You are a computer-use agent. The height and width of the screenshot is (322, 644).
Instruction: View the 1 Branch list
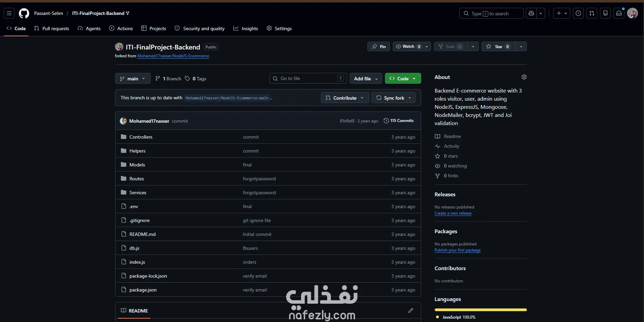point(168,79)
